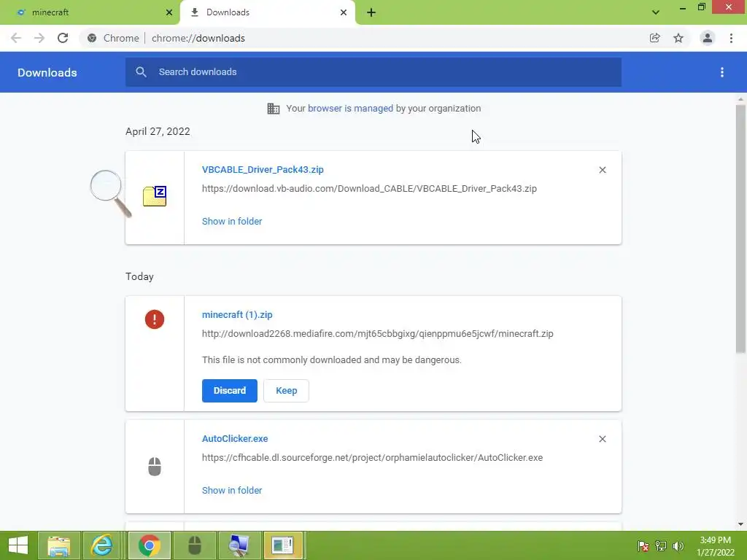Image resolution: width=747 pixels, height=560 pixels.
Task: Click the AutoClicker mouse file icon
Action: pos(155,467)
